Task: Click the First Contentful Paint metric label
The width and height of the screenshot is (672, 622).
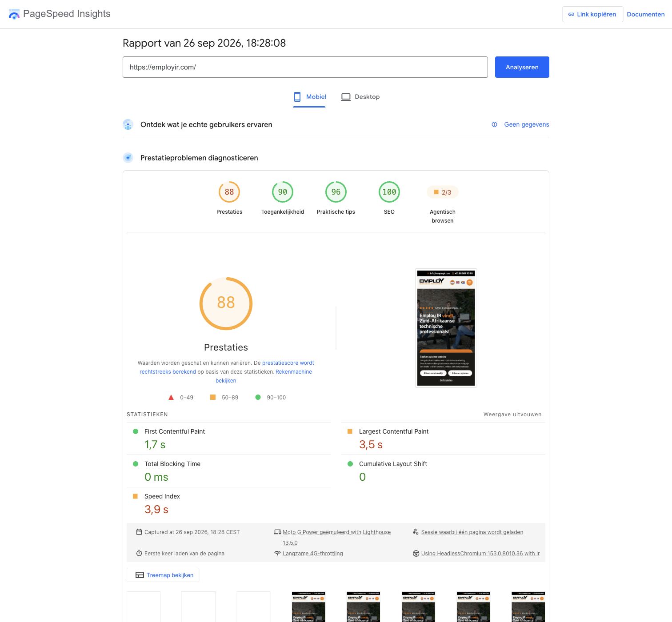Action: click(x=175, y=431)
